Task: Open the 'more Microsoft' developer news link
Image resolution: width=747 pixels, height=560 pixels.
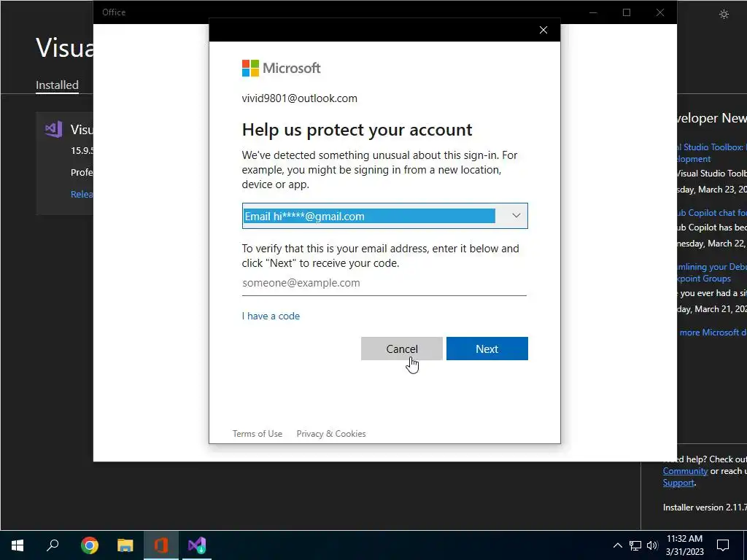Action: [x=712, y=332]
